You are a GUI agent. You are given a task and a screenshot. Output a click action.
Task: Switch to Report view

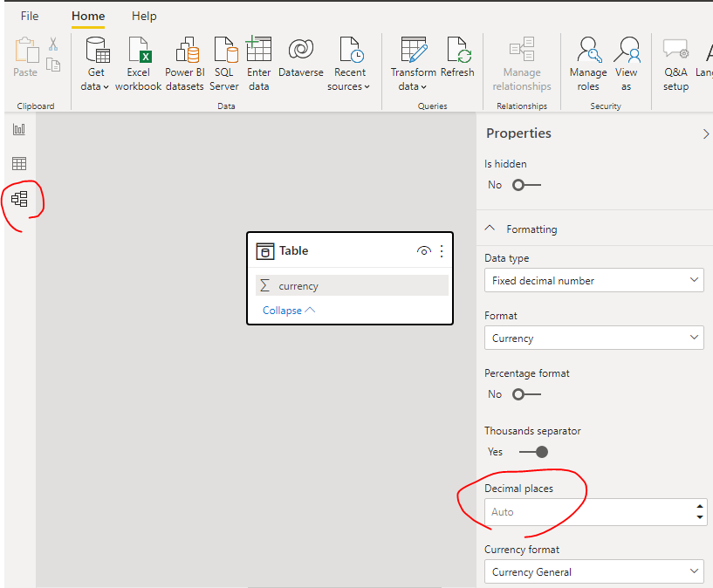[x=19, y=129]
